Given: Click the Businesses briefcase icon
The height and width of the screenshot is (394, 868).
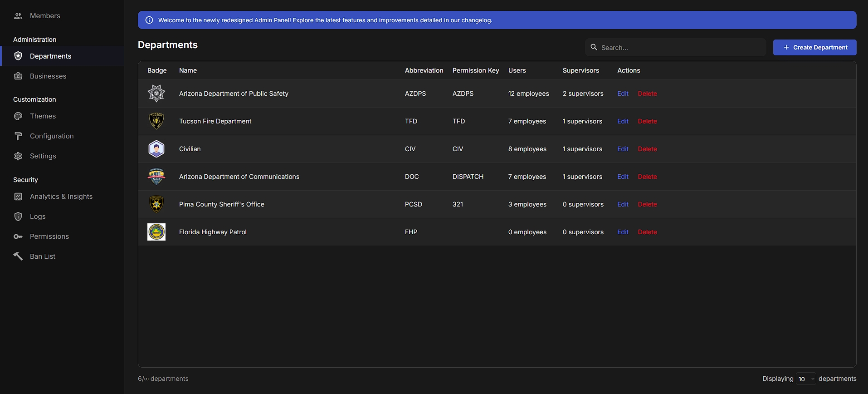Looking at the screenshot, I should coord(18,76).
